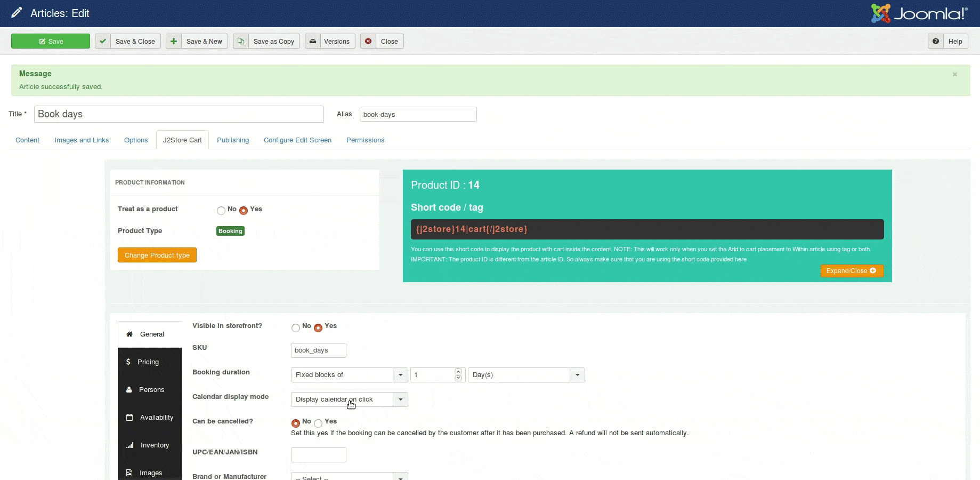Viewport: 980px width, 480px height.
Task: Set Treat as a product to No
Action: coord(221,211)
